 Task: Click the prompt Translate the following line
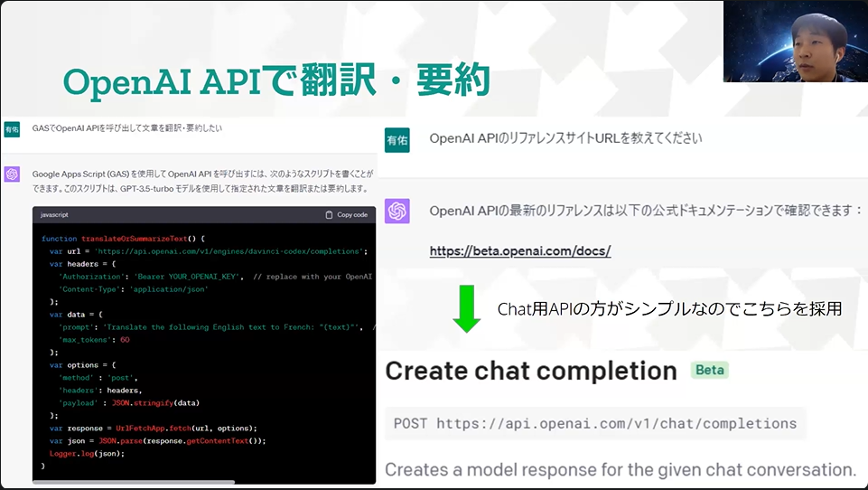click(217, 327)
